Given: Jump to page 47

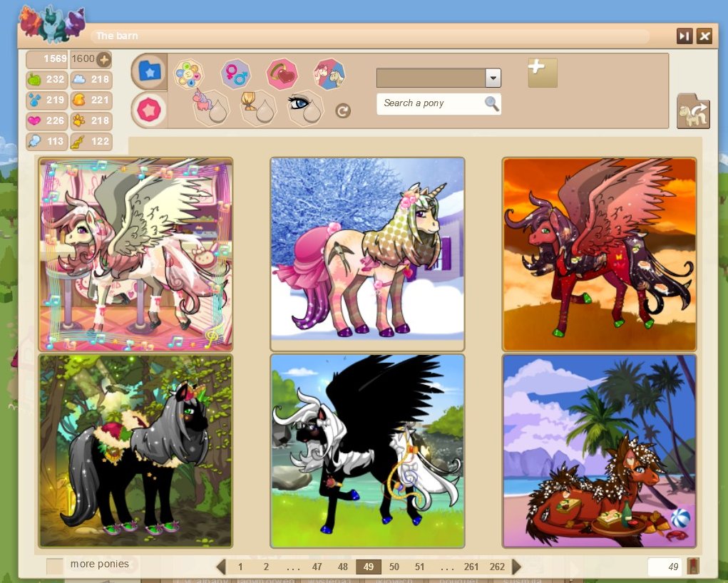Looking at the screenshot, I should [x=317, y=567].
